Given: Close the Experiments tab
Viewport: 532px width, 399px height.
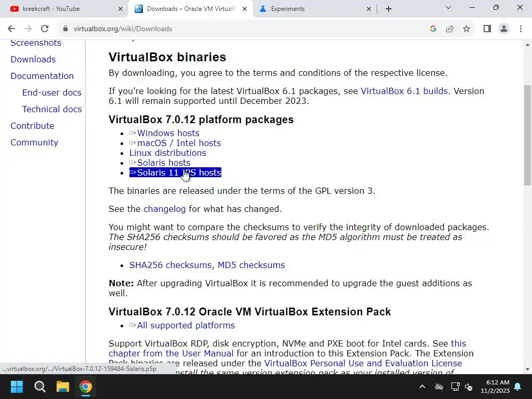Looking at the screenshot, I should pyautogui.click(x=369, y=9).
